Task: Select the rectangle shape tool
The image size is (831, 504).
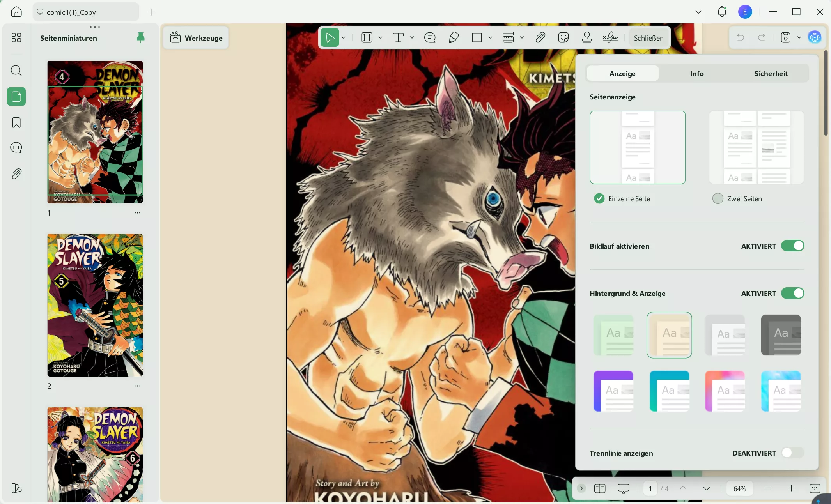Action: click(477, 37)
